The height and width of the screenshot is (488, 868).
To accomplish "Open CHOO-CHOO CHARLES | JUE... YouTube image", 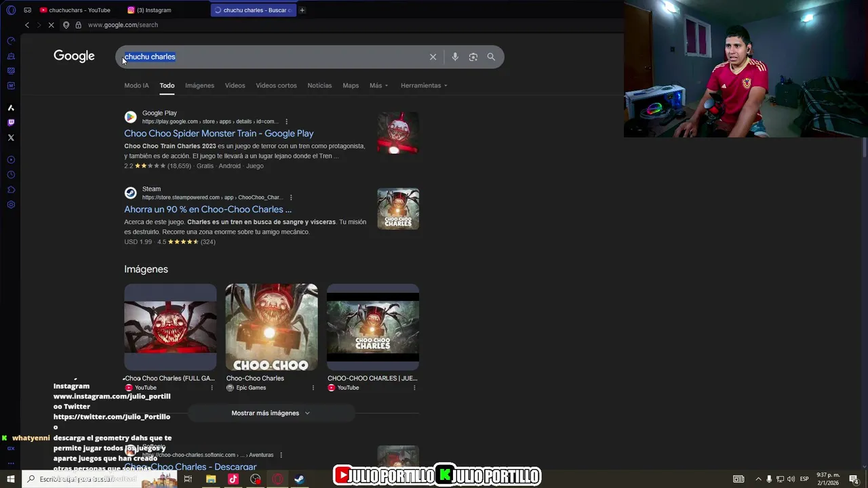I will click(x=373, y=327).
